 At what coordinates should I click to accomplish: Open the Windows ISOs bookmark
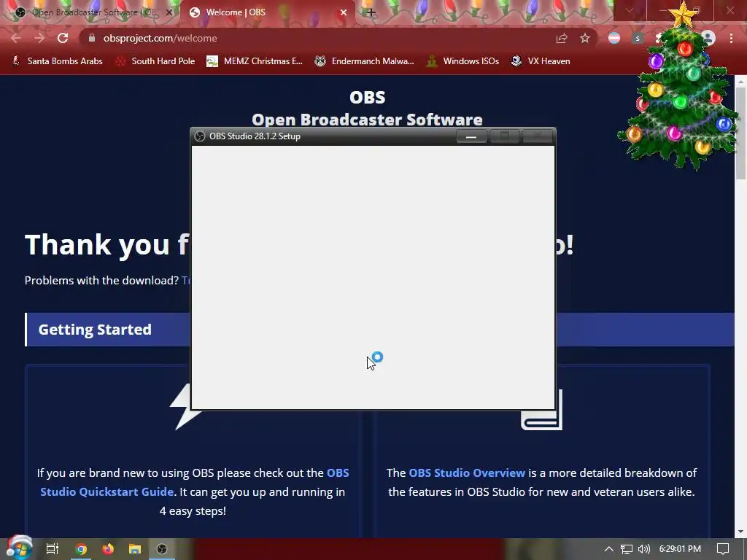[462, 61]
